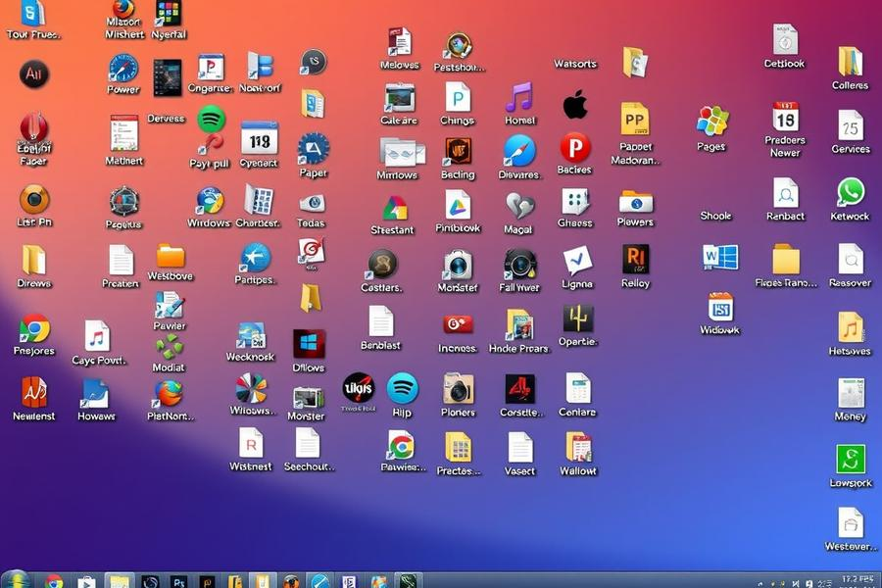This screenshot has width=882, height=588.
Task: Click the Firefox icon labeled Mlishert
Action: pyautogui.click(x=123, y=10)
